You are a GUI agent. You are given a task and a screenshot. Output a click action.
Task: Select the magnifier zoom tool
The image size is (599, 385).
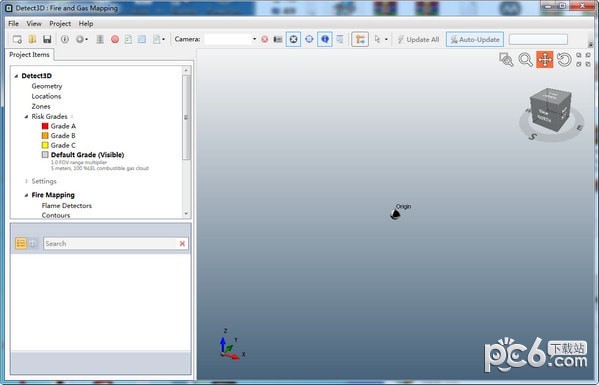pyautogui.click(x=526, y=60)
